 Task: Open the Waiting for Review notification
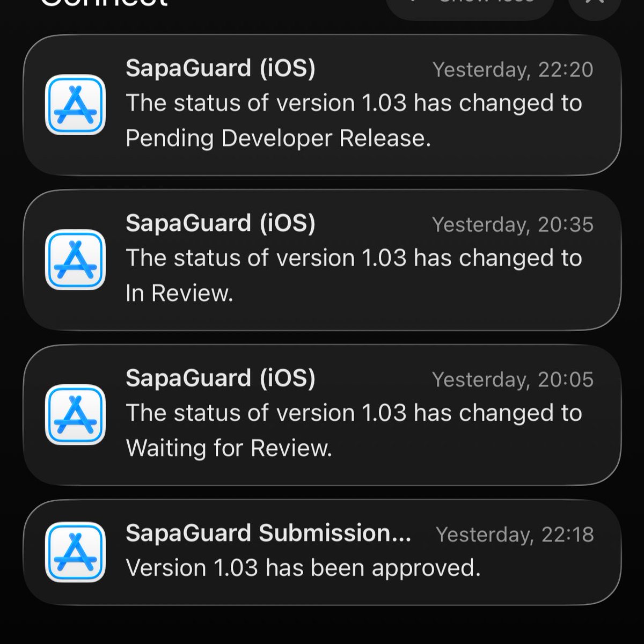click(322, 415)
